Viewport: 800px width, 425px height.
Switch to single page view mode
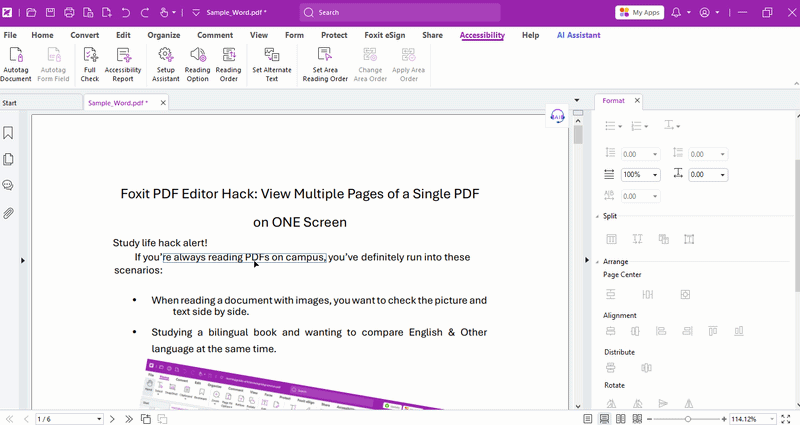tap(588, 419)
